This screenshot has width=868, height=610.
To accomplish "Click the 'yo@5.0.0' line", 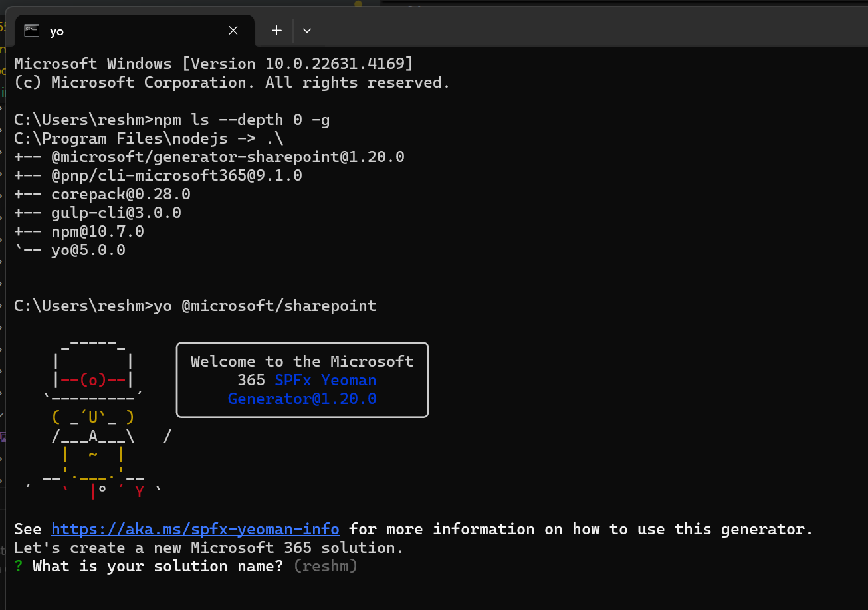I will coord(70,251).
